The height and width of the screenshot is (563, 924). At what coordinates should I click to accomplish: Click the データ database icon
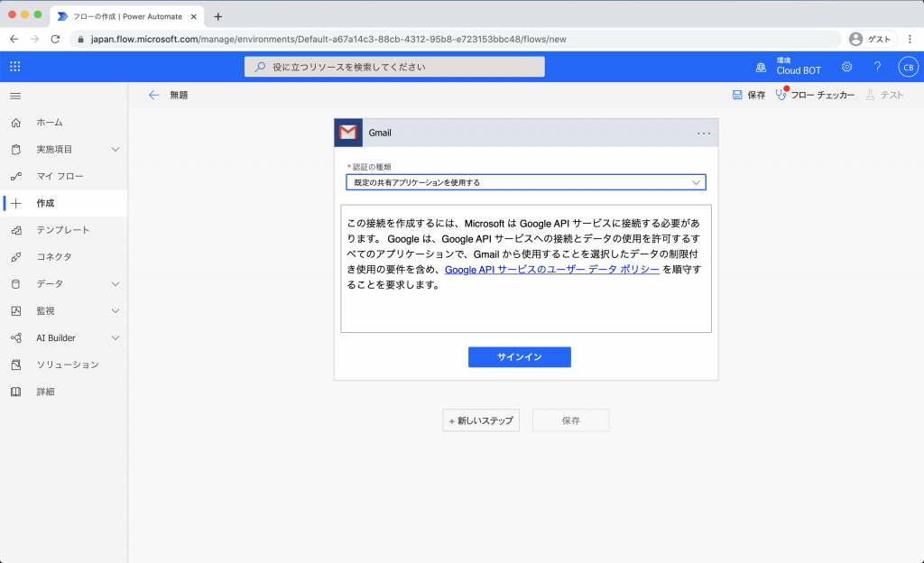point(16,284)
